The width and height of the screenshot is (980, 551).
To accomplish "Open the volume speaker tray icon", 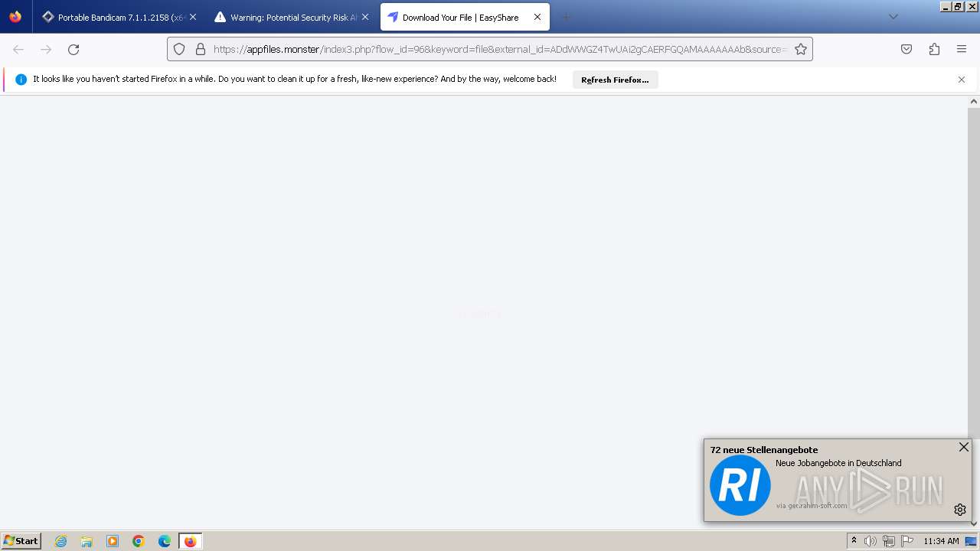I will coord(871,541).
